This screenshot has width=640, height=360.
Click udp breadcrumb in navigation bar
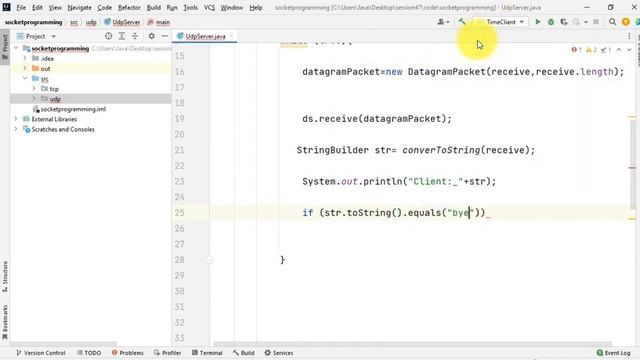(x=91, y=22)
